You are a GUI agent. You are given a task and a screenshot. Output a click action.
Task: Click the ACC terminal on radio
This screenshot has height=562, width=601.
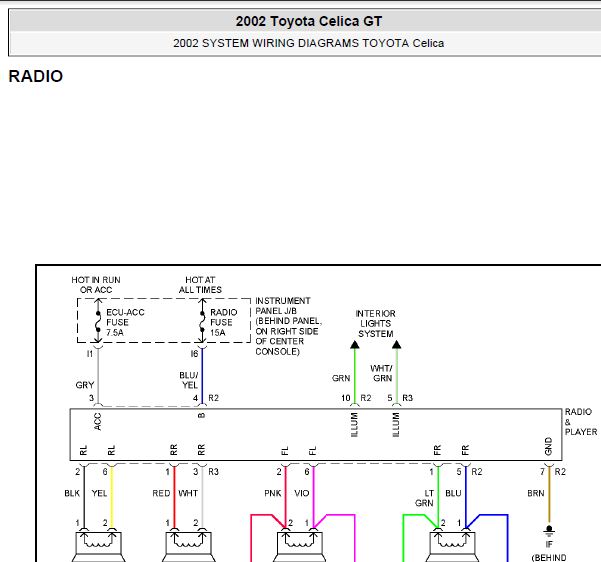click(97, 421)
